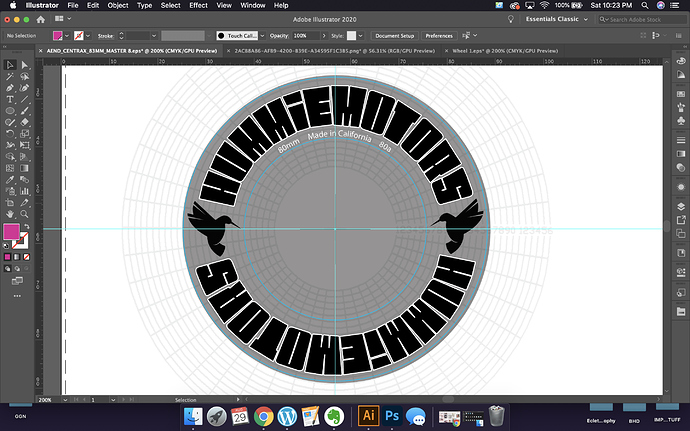This screenshot has height=431, width=690.
Task: Expand the Opacity options arrow
Action: point(324,36)
